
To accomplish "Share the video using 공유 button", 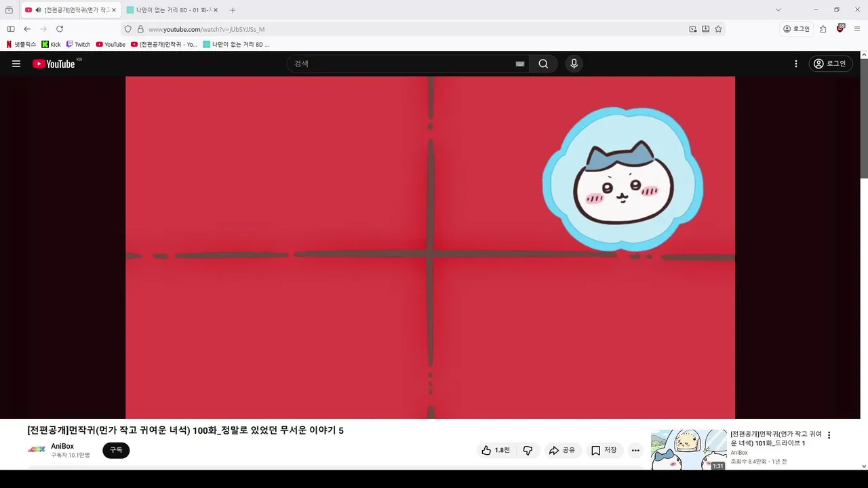I will click(561, 450).
